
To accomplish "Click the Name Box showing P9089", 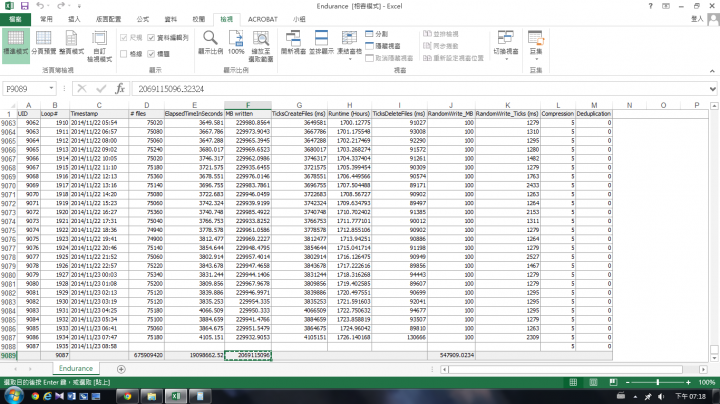I will click(24, 89).
